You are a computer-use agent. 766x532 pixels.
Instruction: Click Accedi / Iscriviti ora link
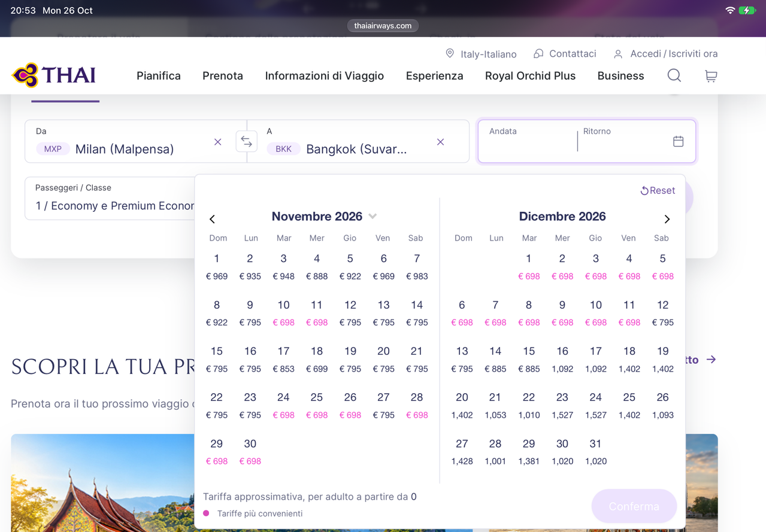665,54
